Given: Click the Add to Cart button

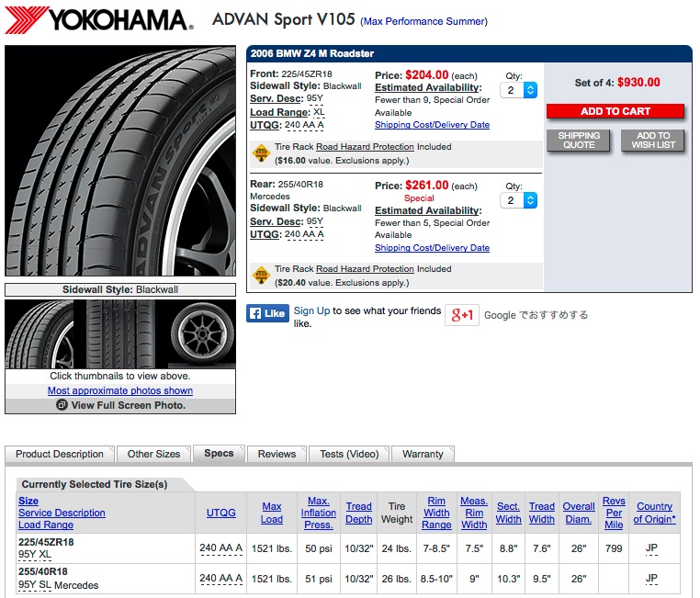Looking at the screenshot, I should [x=615, y=111].
